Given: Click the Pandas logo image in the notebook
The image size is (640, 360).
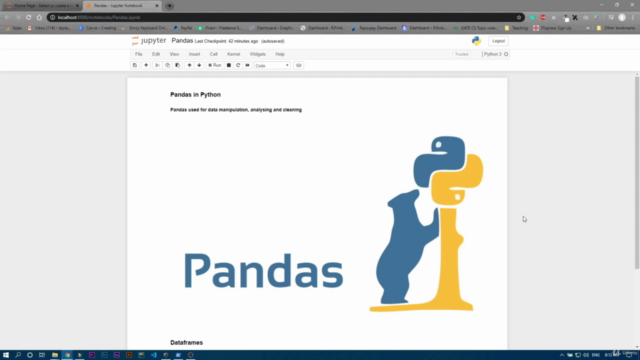Looking at the screenshot, I should 333,224.
